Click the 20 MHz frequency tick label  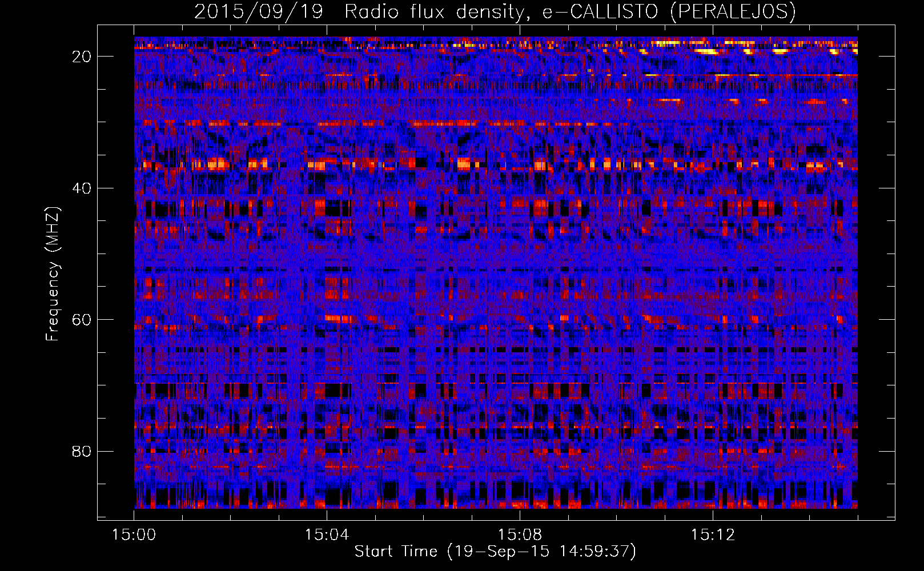(82, 57)
